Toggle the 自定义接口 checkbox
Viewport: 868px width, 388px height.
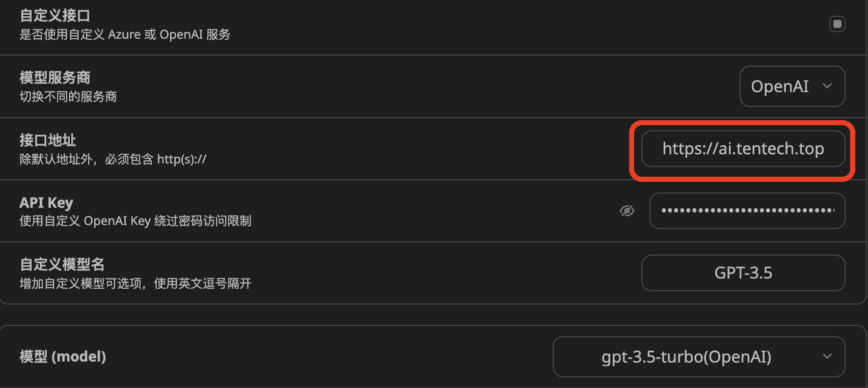(837, 24)
